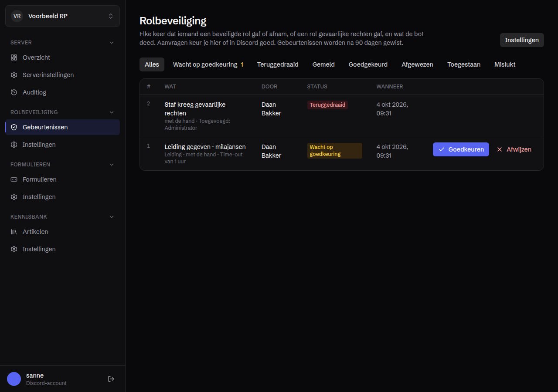This screenshot has height=392, width=558.
Task: Approve the Leiding gegeven request
Action: pyautogui.click(x=461, y=149)
